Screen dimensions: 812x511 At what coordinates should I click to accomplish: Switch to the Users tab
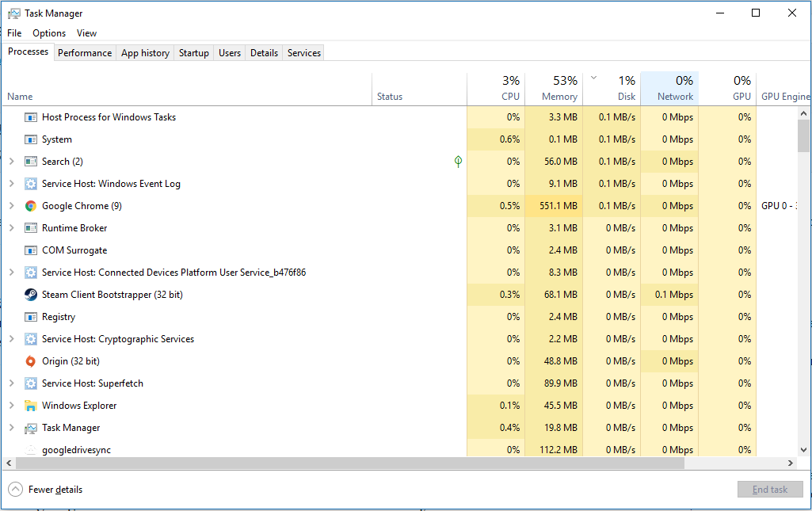pyautogui.click(x=230, y=53)
